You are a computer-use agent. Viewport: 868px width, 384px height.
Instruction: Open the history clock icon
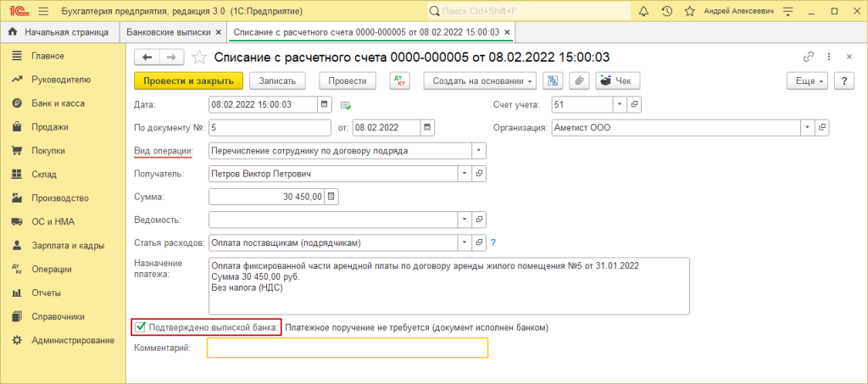click(667, 11)
